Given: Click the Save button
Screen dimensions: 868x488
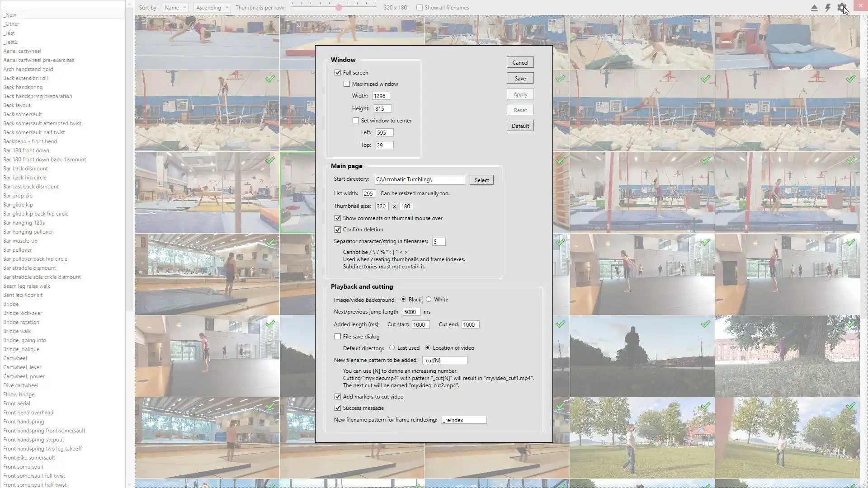Looking at the screenshot, I should tap(520, 79).
